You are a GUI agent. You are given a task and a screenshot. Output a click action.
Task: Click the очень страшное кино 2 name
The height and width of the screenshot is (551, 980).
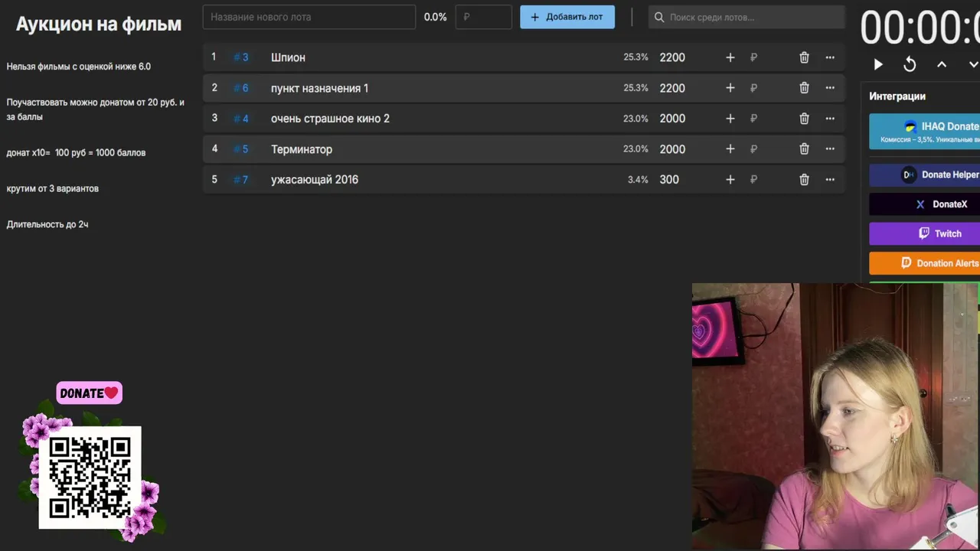[x=330, y=119]
